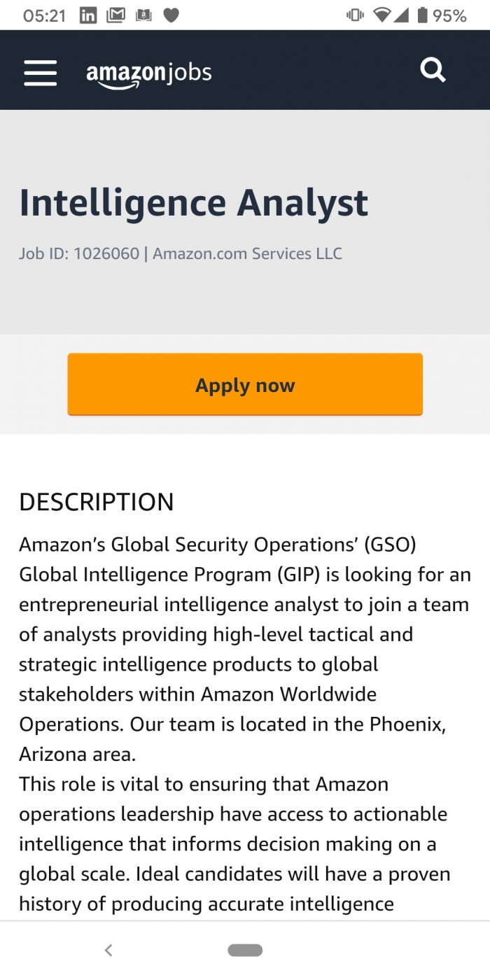This screenshot has width=490, height=980.
Task: Tap the LinkedIn notification icon
Action: click(88, 15)
